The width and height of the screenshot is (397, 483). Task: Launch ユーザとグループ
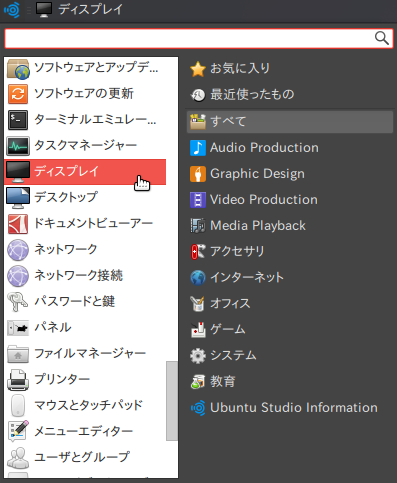click(x=85, y=458)
